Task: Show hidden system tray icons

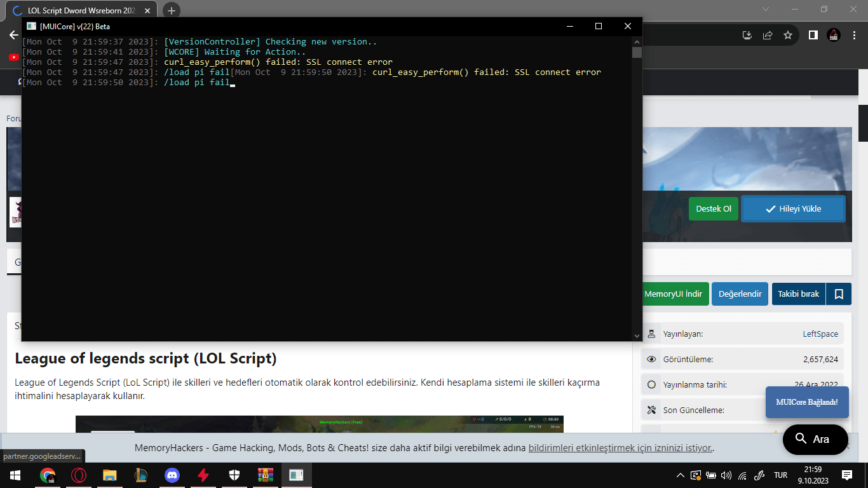Action: [681, 475]
